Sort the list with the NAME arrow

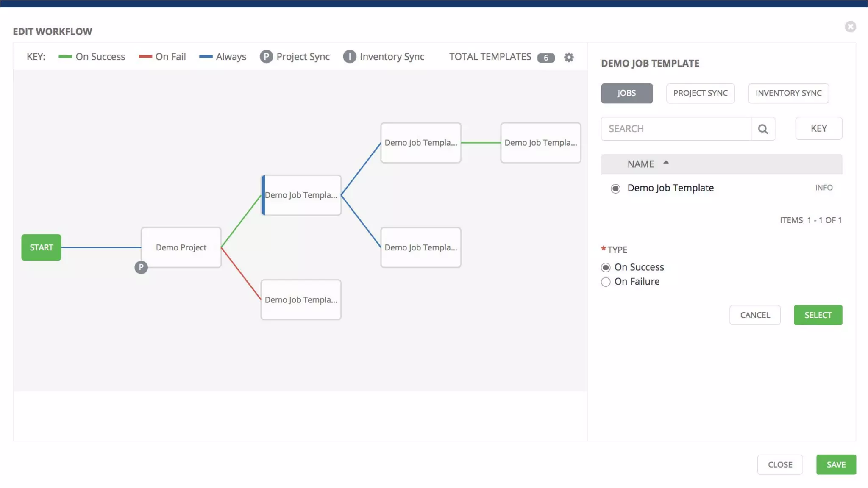(666, 163)
